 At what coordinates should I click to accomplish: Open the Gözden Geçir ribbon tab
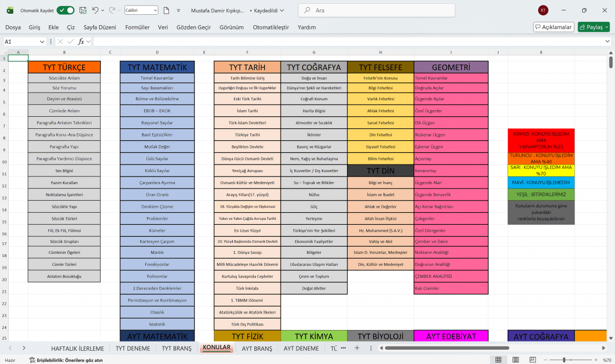[x=193, y=27]
